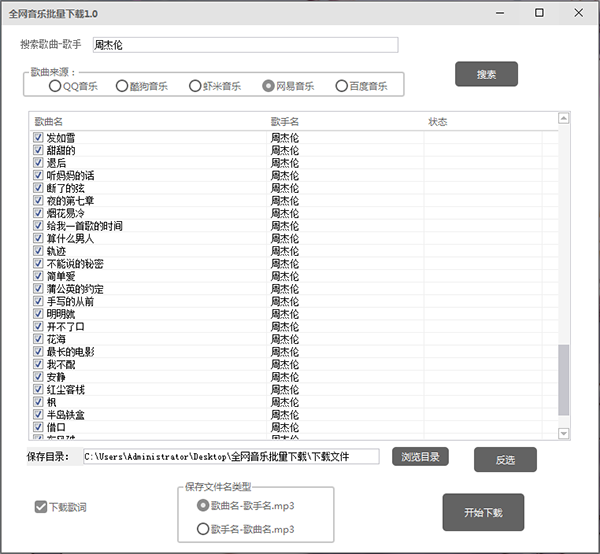Click the 浏览目录 browse directory button

[x=420, y=457]
